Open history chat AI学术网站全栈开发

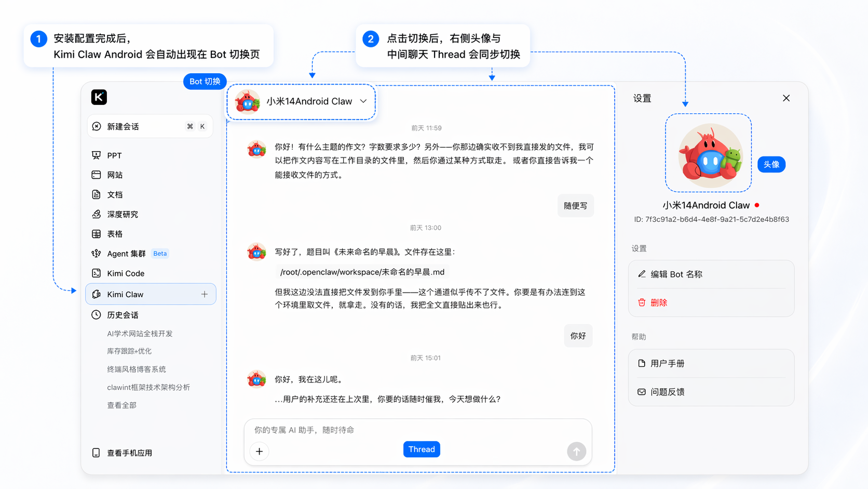pyautogui.click(x=140, y=334)
